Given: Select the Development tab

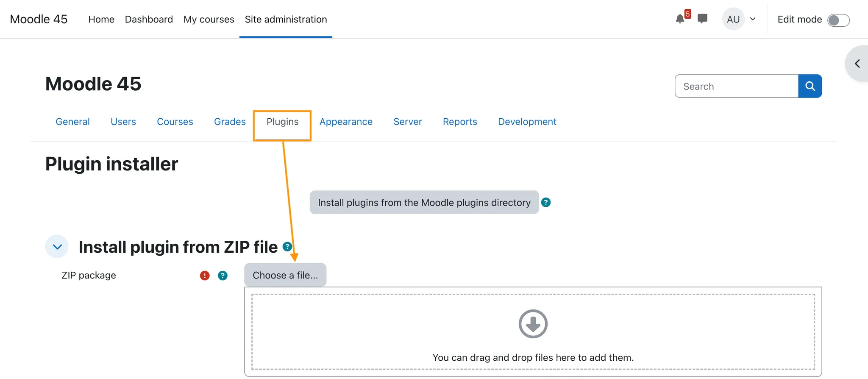Looking at the screenshot, I should point(527,122).
